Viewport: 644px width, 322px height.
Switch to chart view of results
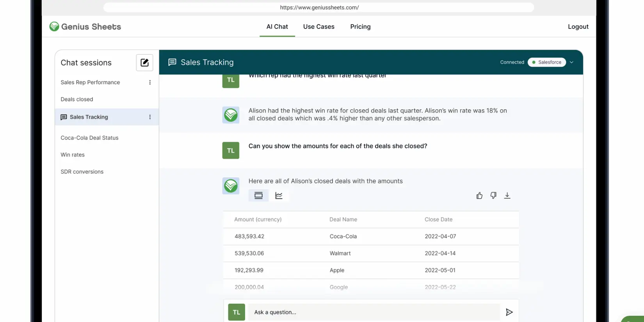pos(279,196)
